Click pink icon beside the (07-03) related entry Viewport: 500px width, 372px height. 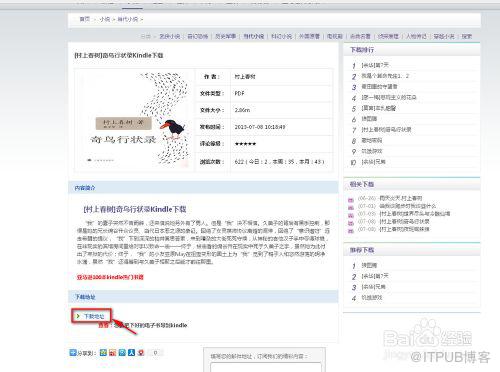[x=351, y=215]
